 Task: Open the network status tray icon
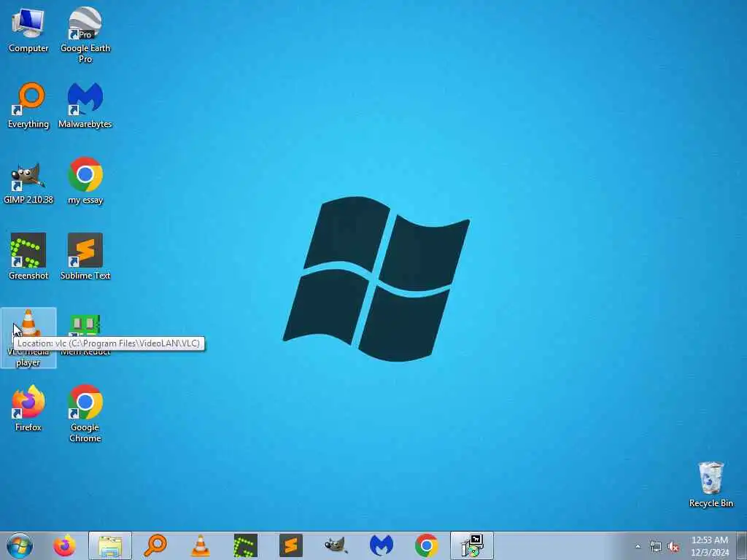(x=656, y=547)
